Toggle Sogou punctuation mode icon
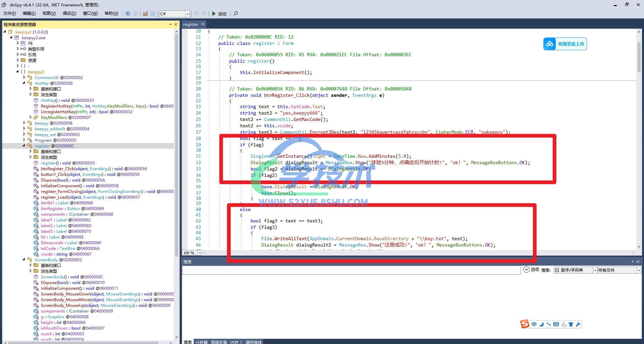The height and width of the screenshot is (344, 644). point(548,324)
